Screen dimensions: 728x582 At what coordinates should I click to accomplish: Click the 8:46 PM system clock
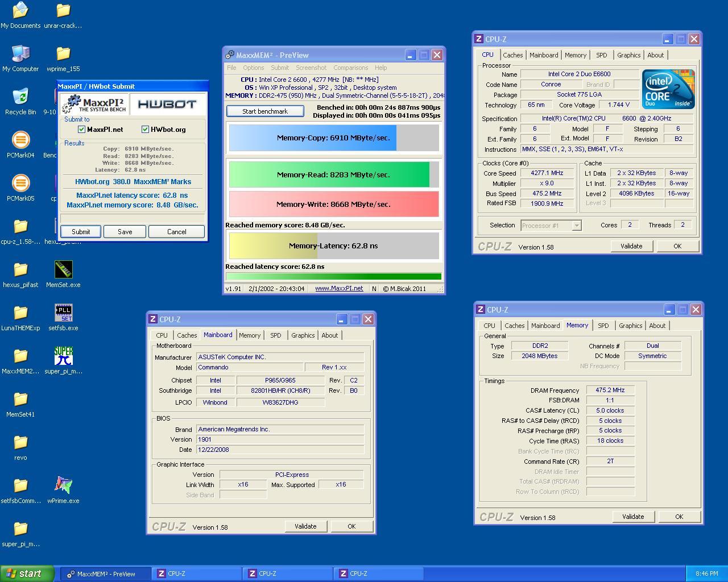(706, 574)
